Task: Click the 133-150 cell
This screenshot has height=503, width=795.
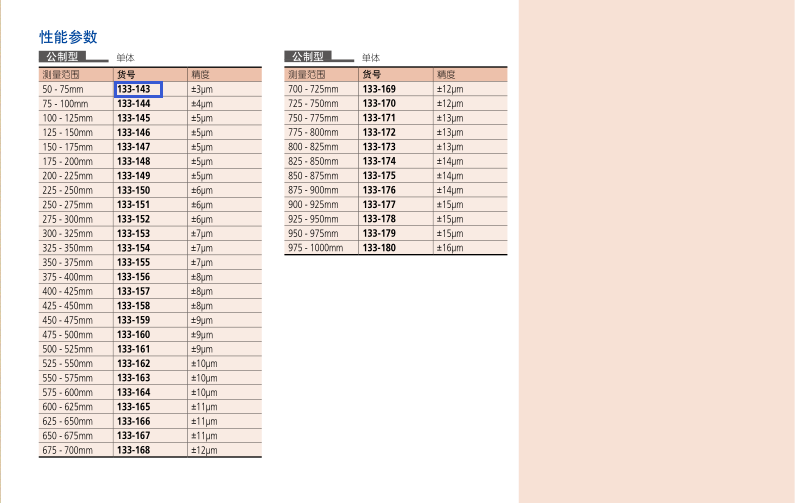Action: coord(133,191)
